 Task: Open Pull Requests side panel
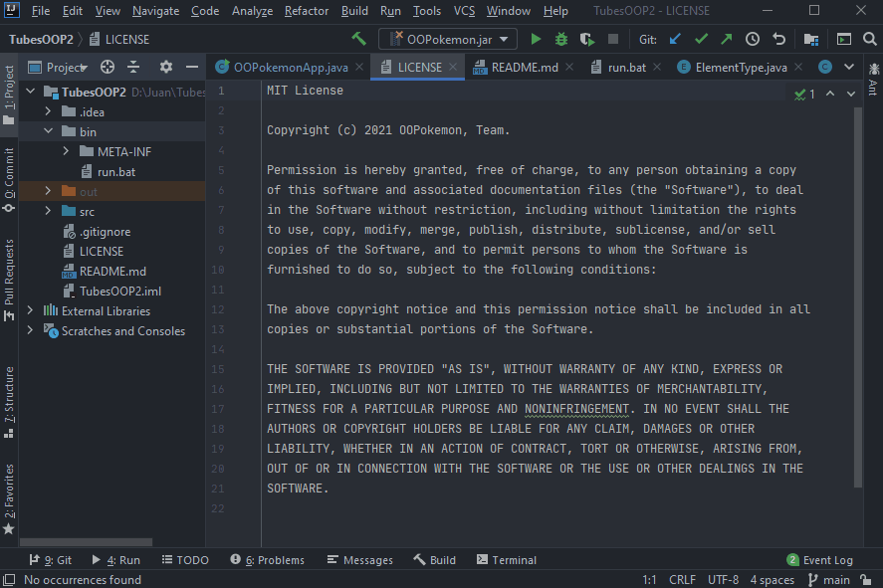[8, 280]
